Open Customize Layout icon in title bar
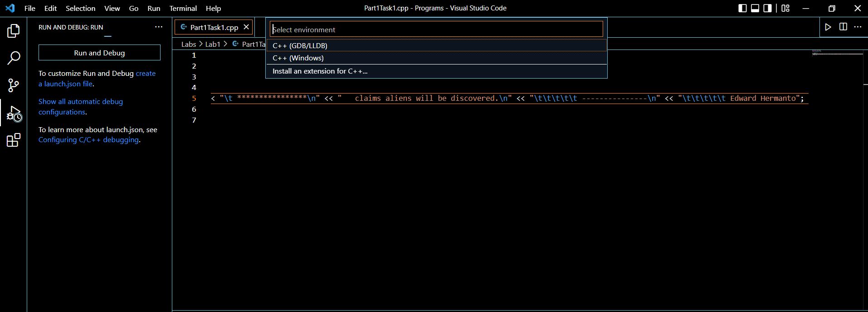The height and width of the screenshot is (312, 868). [785, 8]
